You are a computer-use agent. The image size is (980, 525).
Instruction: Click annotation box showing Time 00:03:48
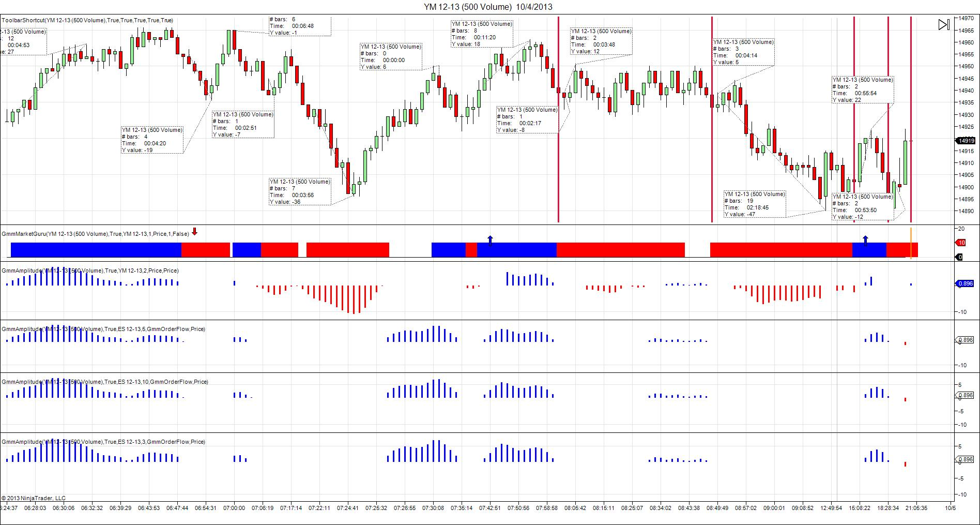[x=601, y=41]
